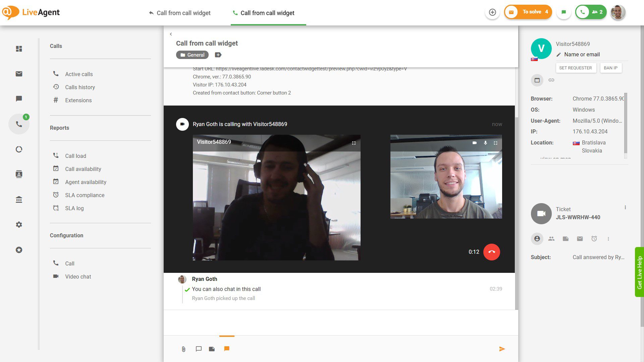644x362 pixels.
Task: Add a tag next to General
Action: pos(218,55)
